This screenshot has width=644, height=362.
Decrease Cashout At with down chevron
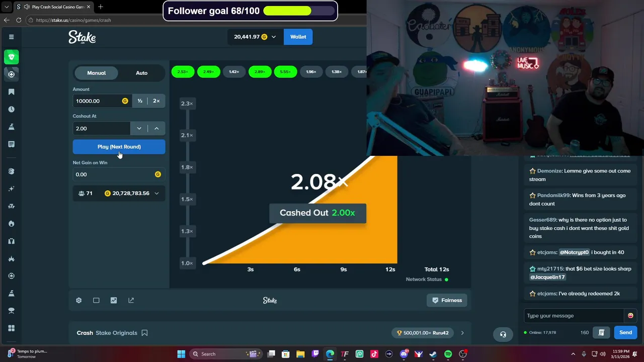[139, 128]
